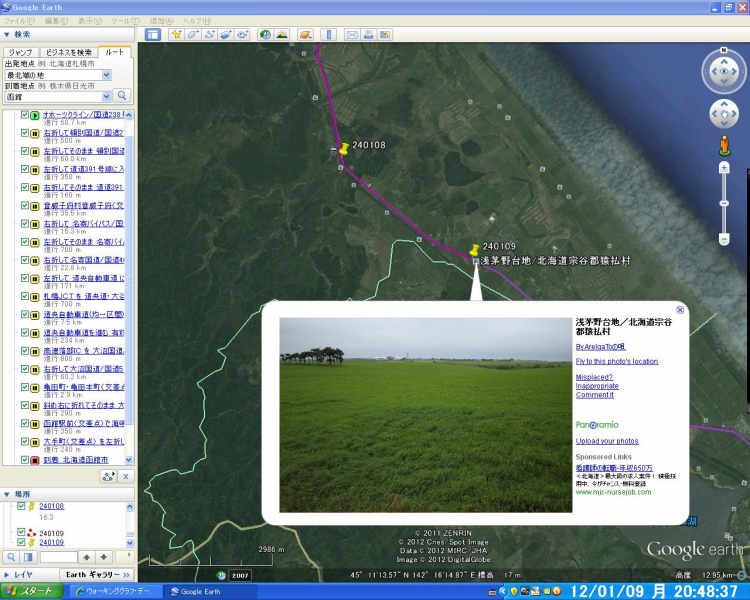Move selected place up with arrow

(87, 557)
